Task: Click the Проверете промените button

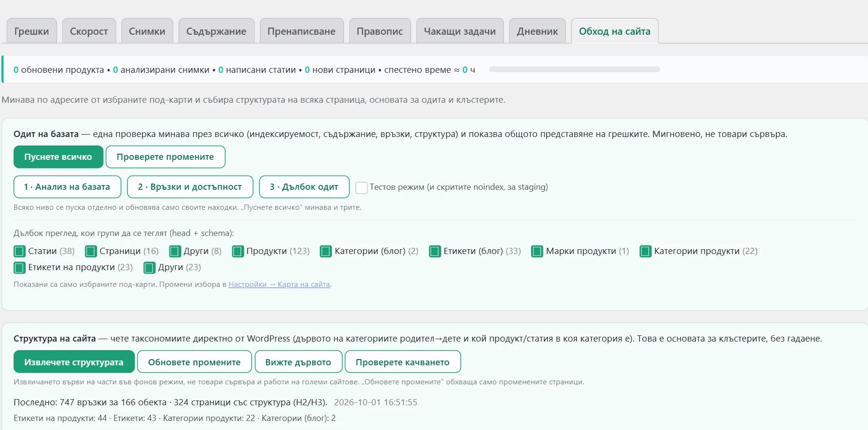Action: pyautogui.click(x=165, y=157)
